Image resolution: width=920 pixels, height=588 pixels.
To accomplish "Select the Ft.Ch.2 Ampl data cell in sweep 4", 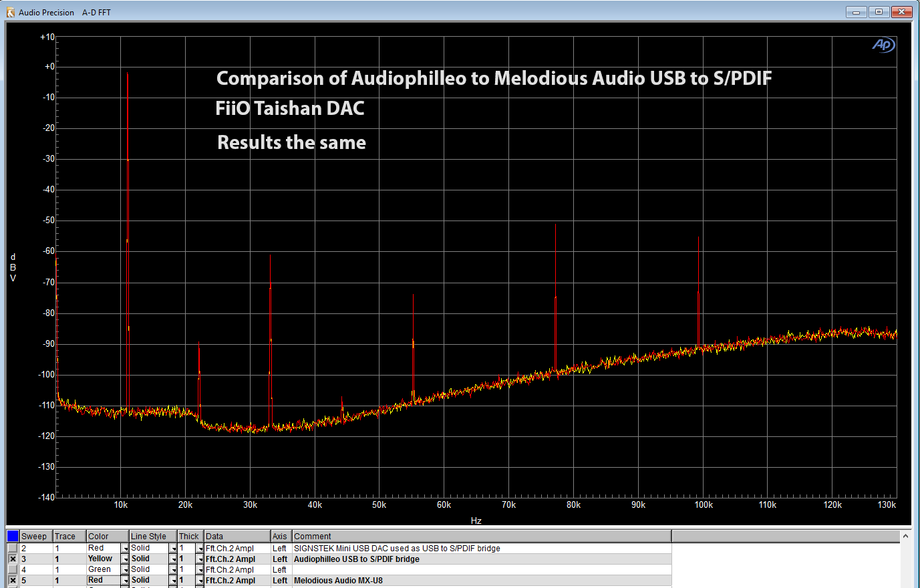I will (x=237, y=569).
